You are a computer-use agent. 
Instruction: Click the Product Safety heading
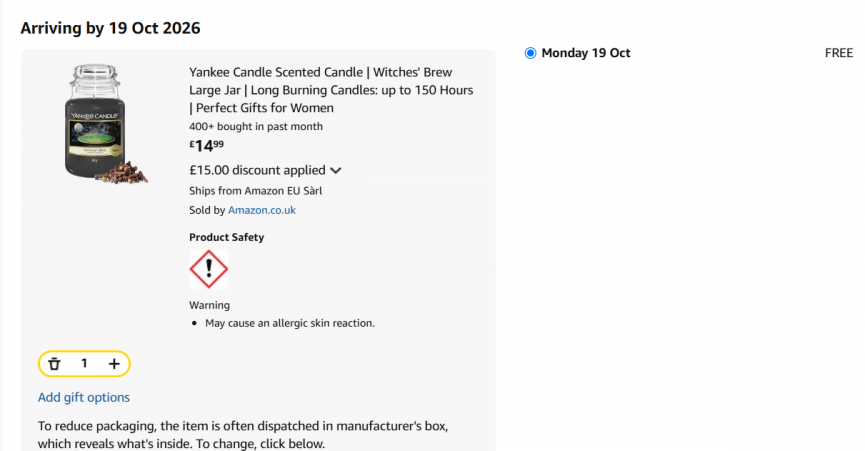coord(227,237)
